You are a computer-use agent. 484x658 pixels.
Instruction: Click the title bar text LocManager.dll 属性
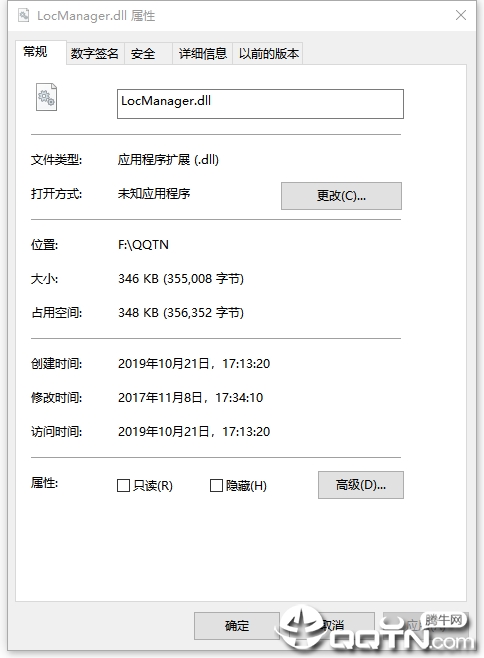(x=96, y=16)
